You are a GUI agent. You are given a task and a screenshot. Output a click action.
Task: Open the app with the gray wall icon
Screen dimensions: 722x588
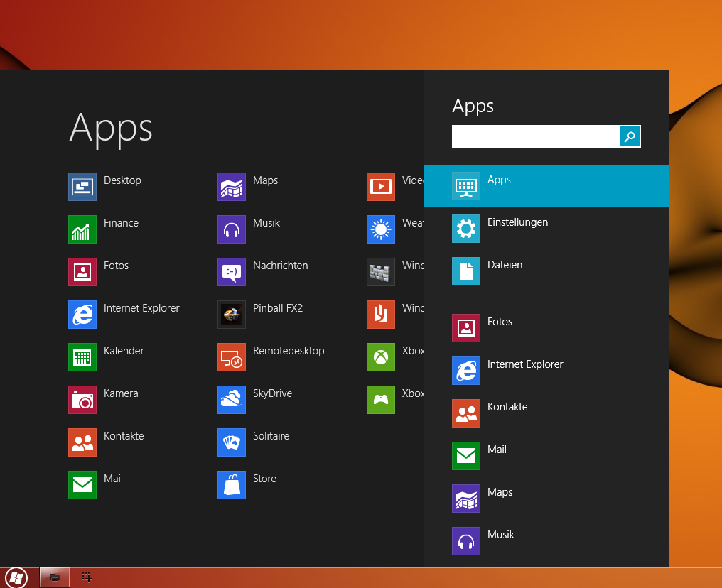380,271
